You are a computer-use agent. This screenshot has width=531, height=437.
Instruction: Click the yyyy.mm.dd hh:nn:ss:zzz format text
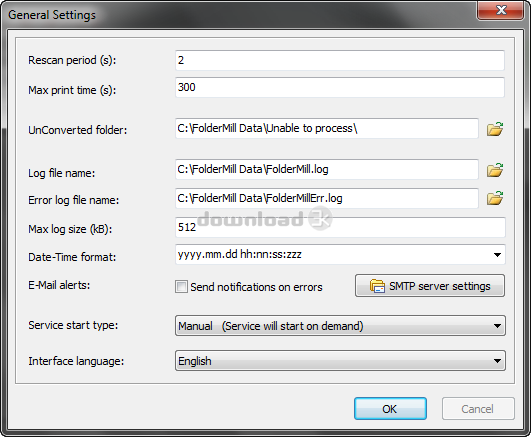point(239,254)
